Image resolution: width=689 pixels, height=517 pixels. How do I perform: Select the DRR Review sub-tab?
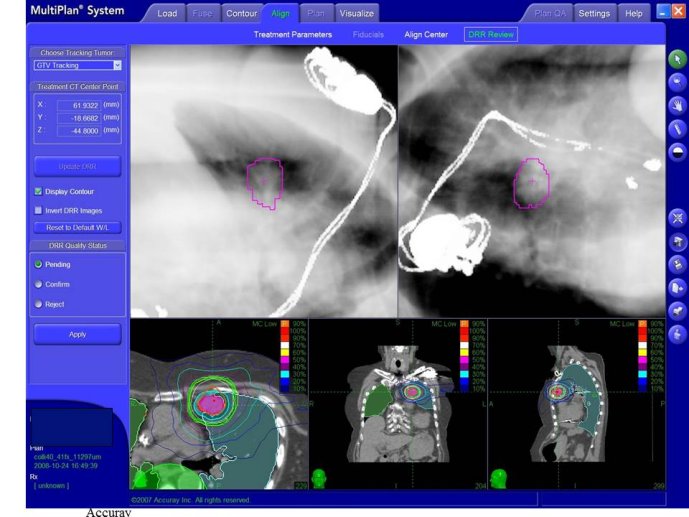(491, 35)
